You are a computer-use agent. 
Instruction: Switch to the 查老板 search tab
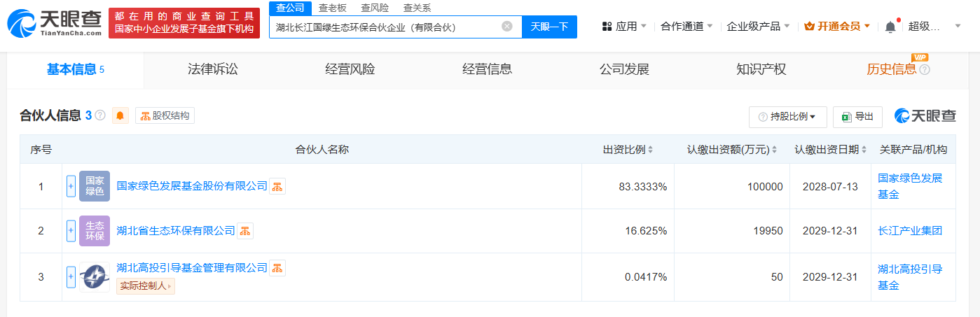tap(333, 8)
